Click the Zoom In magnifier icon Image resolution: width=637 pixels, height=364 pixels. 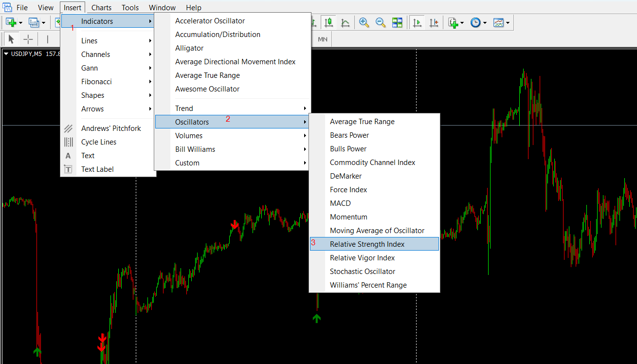tap(364, 22)
